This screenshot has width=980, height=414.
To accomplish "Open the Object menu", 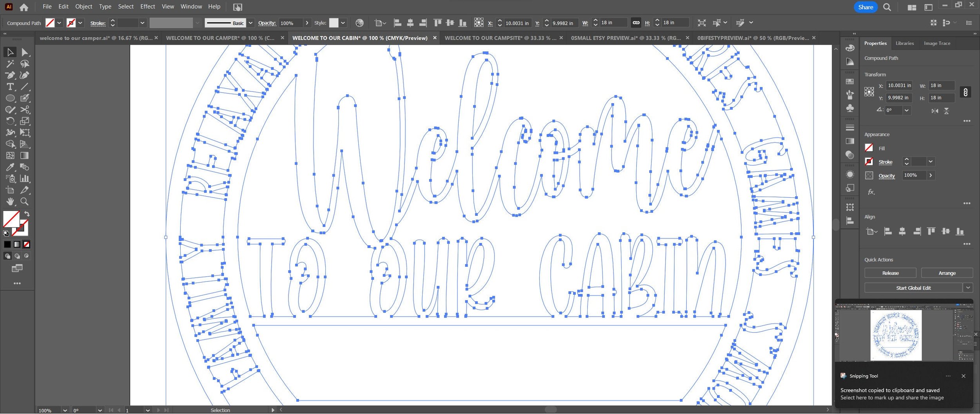I will click(x=83, y=7).
